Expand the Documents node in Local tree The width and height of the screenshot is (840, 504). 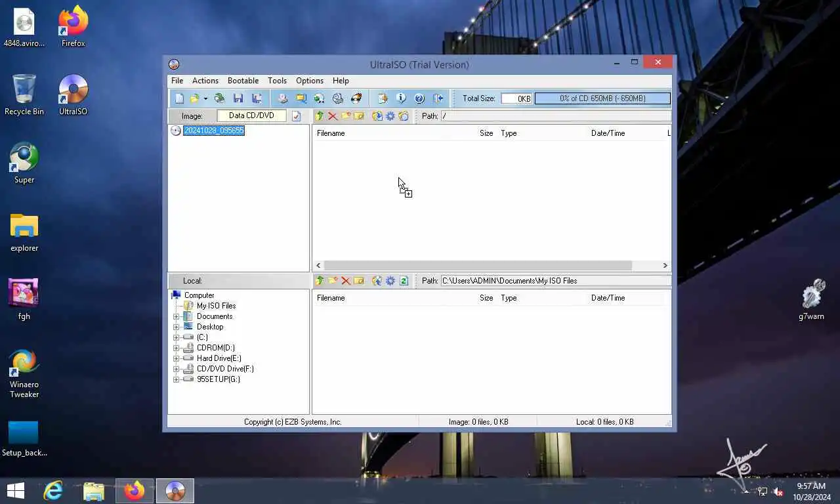pos(176,316)
